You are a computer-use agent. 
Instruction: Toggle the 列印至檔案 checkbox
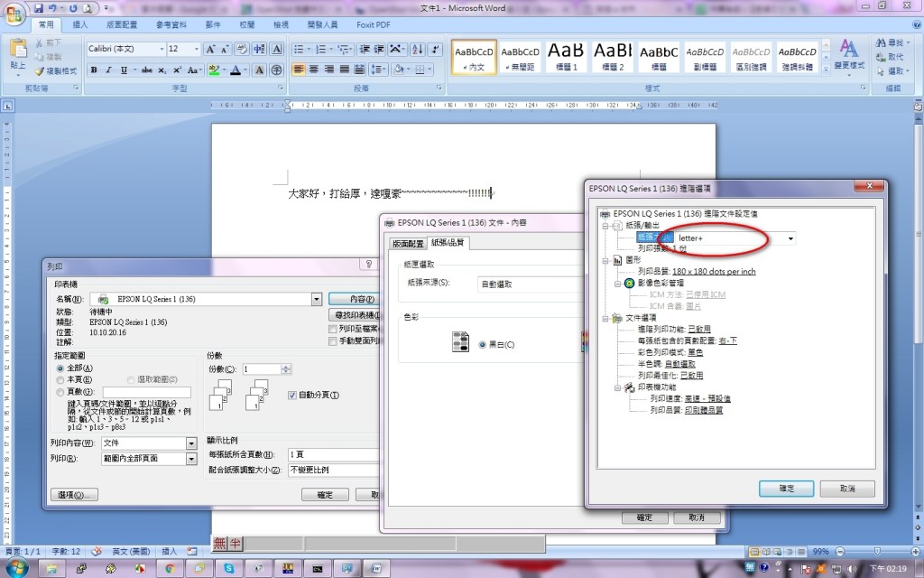pos(332,329)
